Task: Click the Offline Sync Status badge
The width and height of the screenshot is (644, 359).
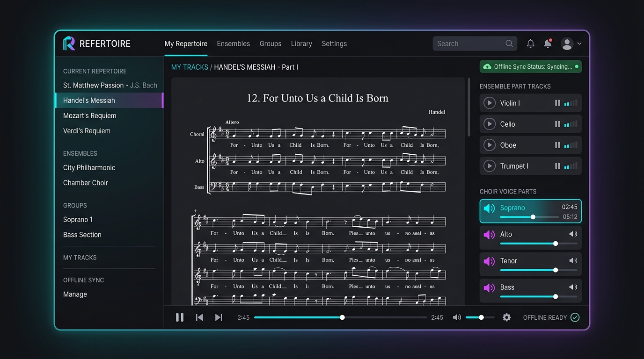Action: [531, 66]
